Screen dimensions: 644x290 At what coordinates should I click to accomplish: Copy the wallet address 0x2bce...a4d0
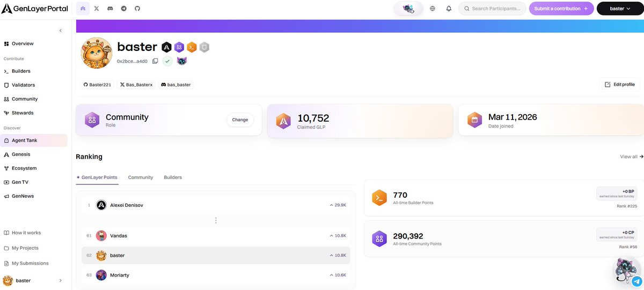click(155, 61)
